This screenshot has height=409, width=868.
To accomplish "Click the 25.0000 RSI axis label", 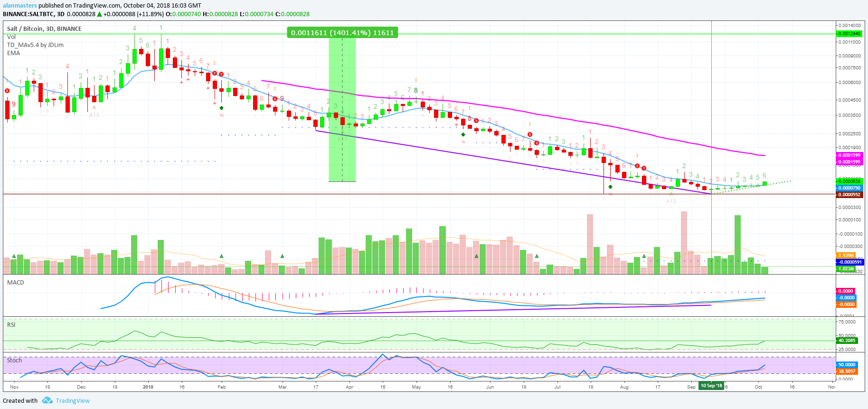I will [x=847, y=349].
